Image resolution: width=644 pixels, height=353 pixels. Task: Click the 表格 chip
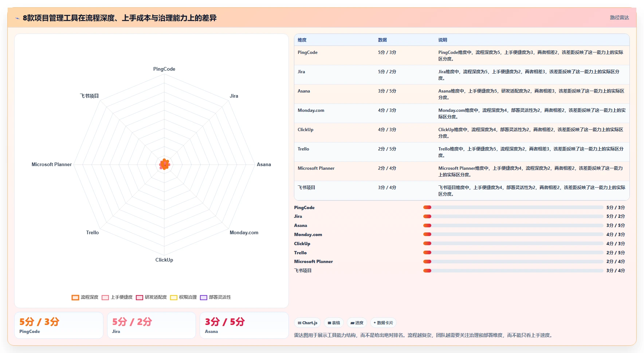(334, 323)
